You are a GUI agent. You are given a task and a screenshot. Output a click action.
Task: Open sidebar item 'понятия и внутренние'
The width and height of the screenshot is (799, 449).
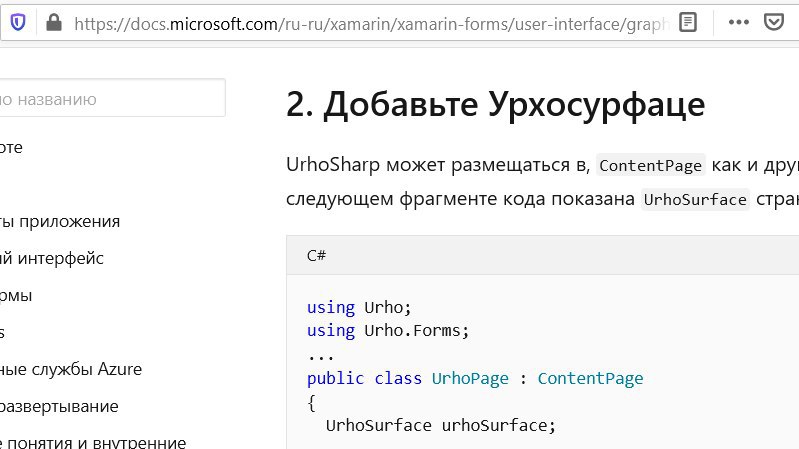point(93,442)
